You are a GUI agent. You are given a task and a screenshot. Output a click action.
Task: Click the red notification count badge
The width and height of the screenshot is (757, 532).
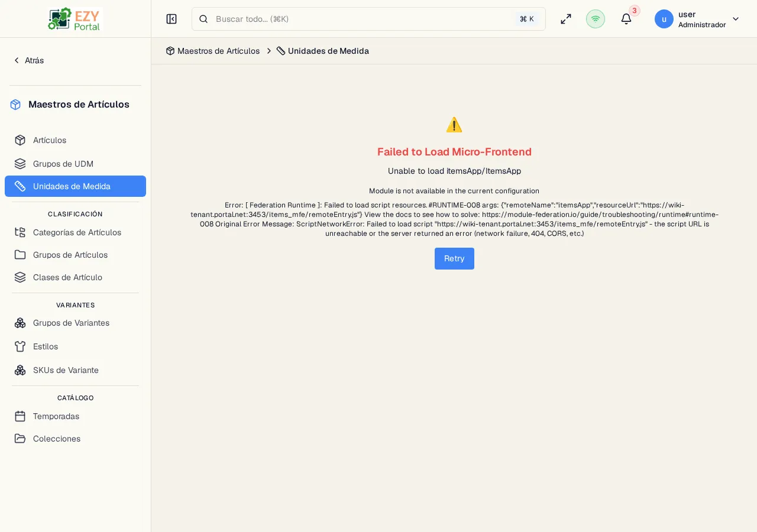coord(635,11)
